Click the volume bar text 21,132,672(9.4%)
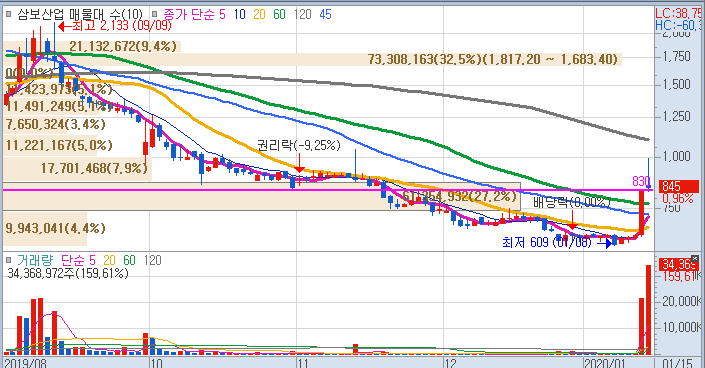The height and width of the screenshot is (368, 705). tap(123, 46)
